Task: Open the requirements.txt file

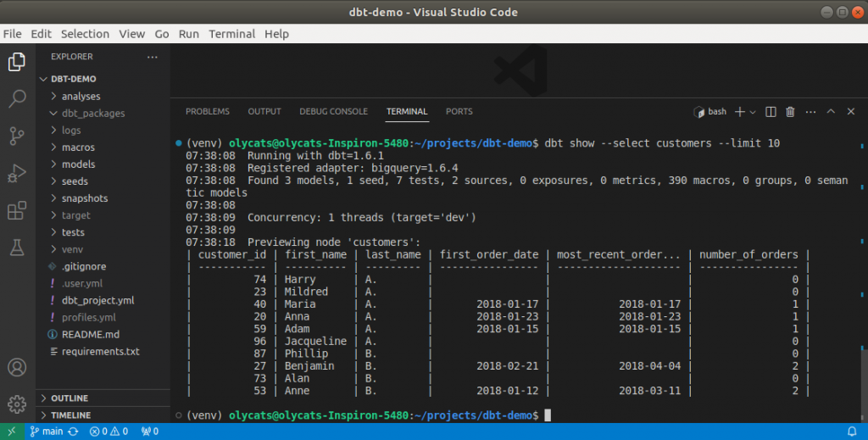Action: [103, 352]
